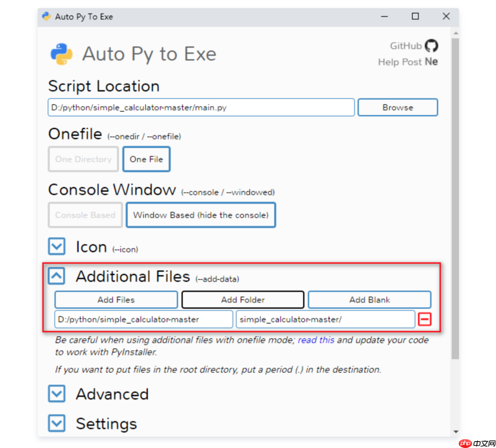Click the Add Files button

(116, 299)
